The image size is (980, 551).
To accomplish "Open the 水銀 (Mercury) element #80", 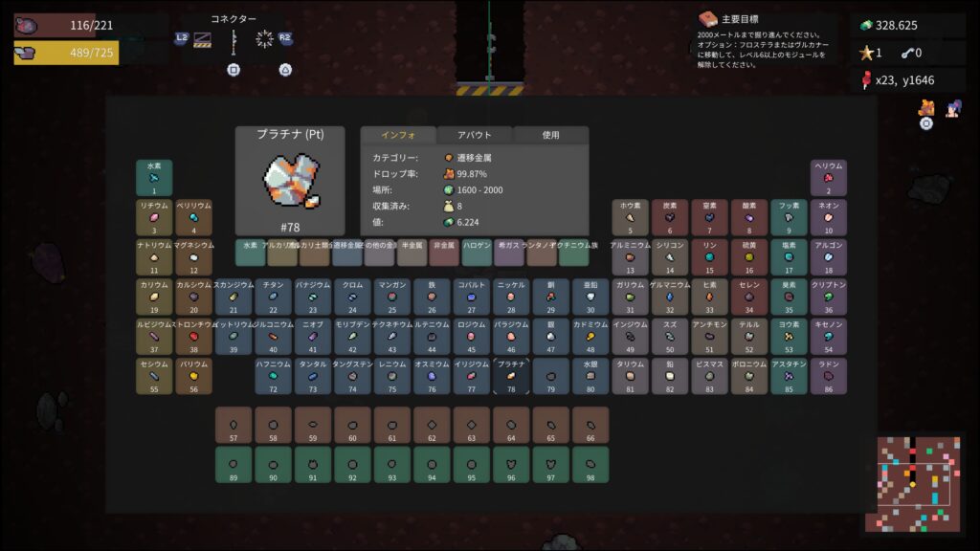I will tap(590, 376).
